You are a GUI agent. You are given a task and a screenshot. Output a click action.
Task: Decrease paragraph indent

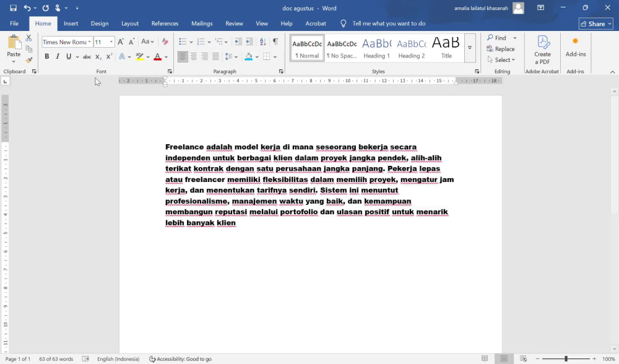(x=238, y=41)
